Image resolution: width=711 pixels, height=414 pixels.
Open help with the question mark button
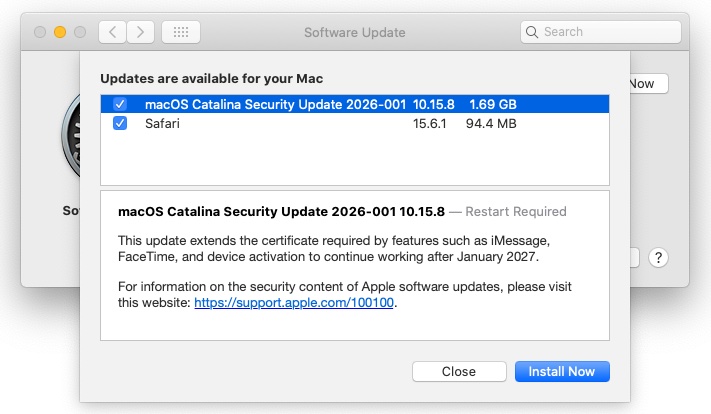coord(658,258)
